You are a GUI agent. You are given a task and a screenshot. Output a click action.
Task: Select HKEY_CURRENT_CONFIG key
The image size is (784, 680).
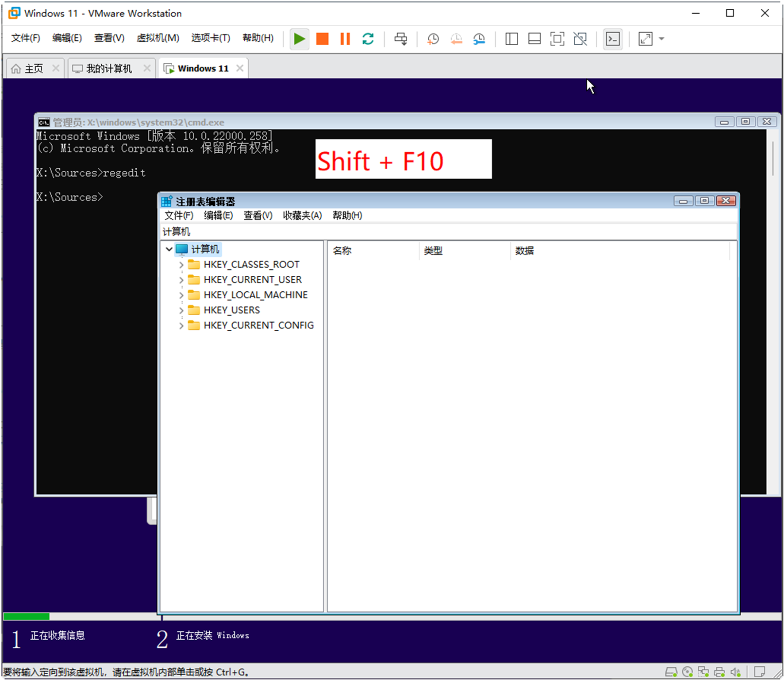pos(258,325)
